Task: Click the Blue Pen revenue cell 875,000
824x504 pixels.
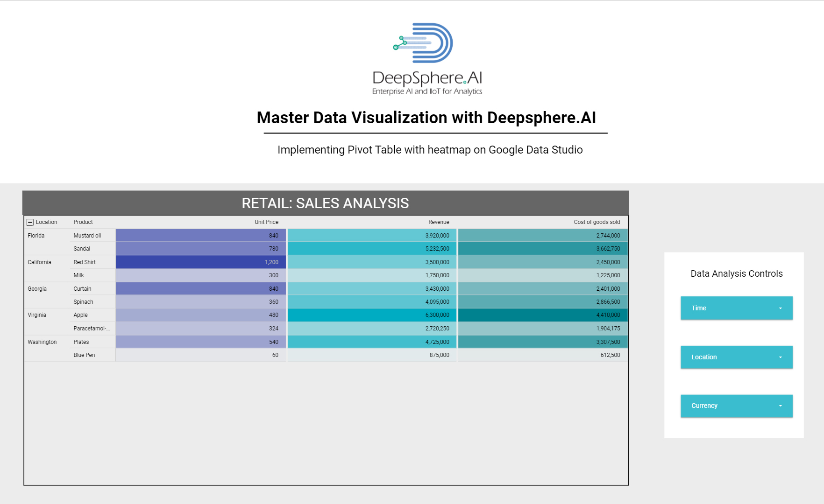Action: point(372,355)
